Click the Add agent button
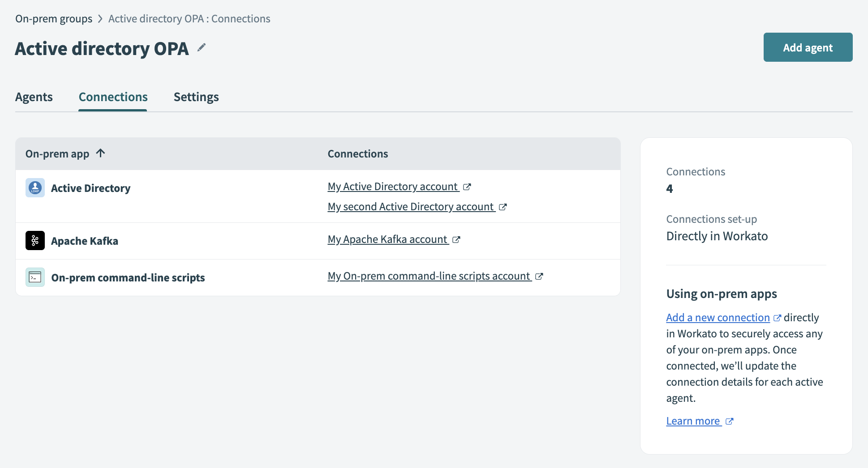 tap(807, 47)
